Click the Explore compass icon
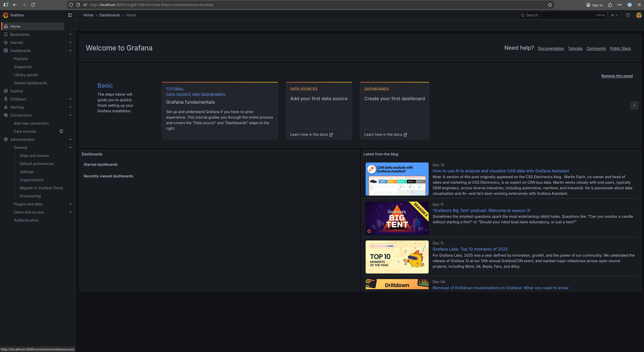This screenshot has height=352, width=644. coord(6,91)
